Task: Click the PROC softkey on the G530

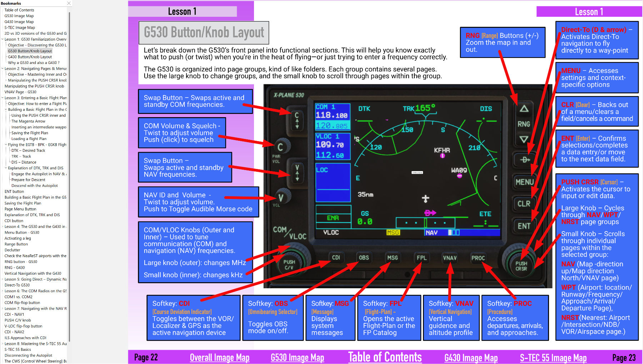Action: [478, 258]
